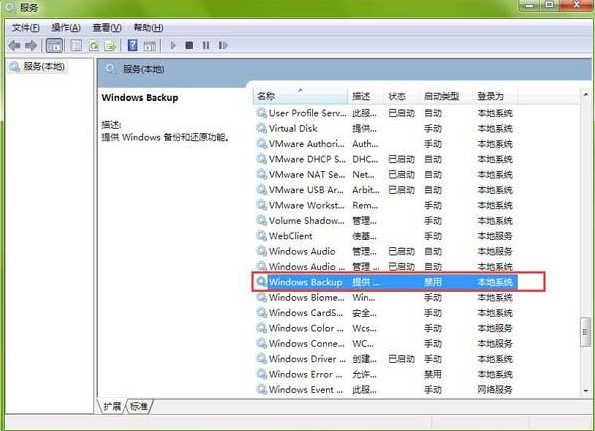Viewport: 595px width, 431px height.
Task: Click 网络服务 logon cell of Windows Event
Action: click(x=495, y=390)
